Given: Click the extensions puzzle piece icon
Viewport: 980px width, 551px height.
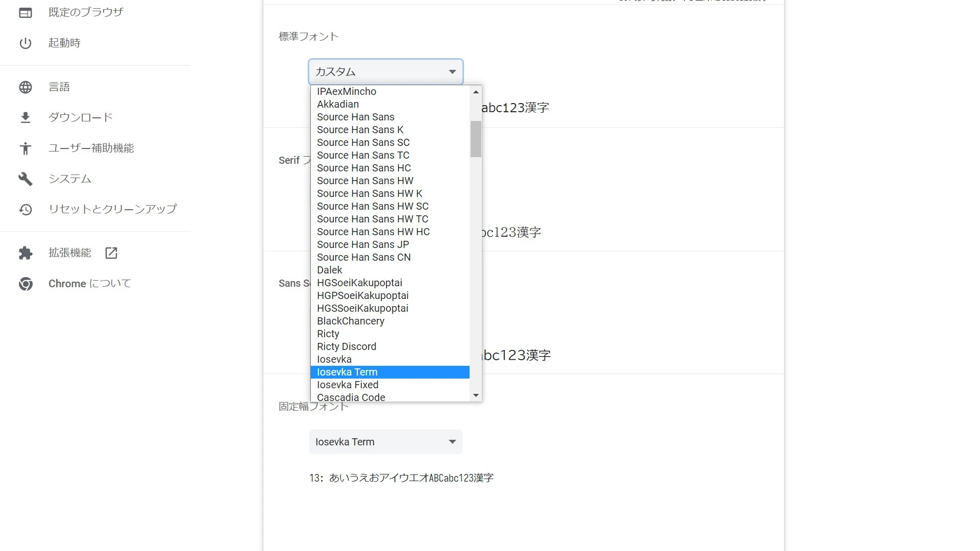Looking at the screenshot, I should click(x=26, y=253).
